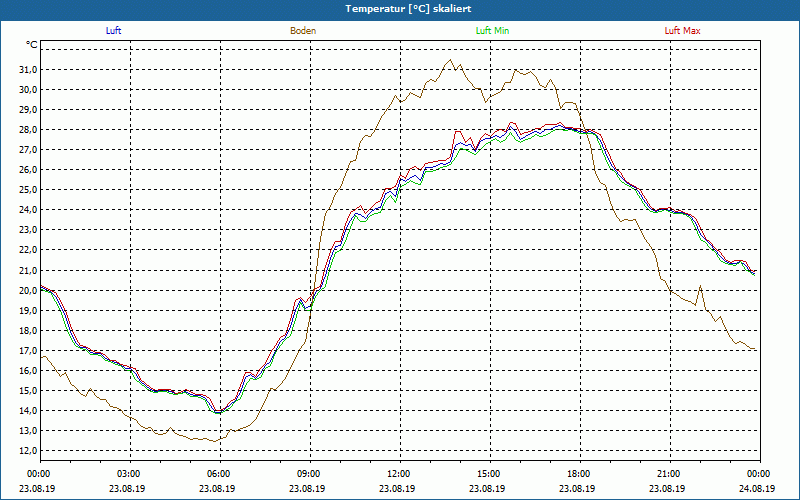Click the 29,0 y-axis value
Screen dimensions: 800x500
point(29,110)
